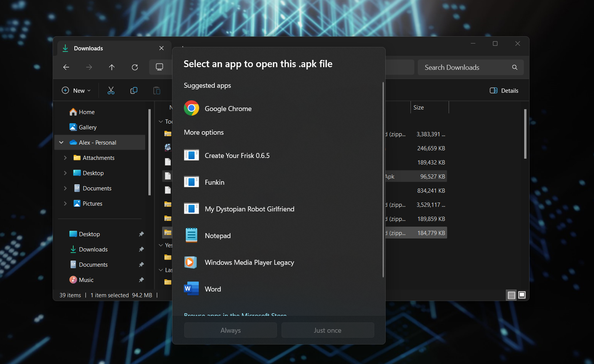Click the This PC monitor icon in the address bar

point(159,67)
